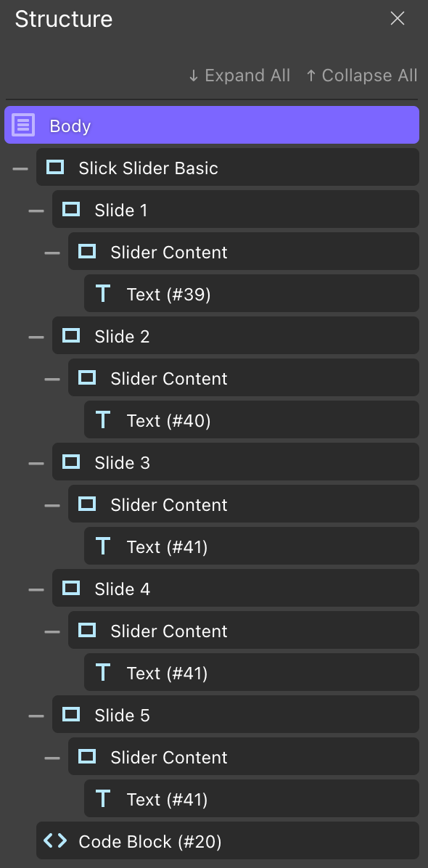This screenshot has height=868, width=428.
Task: Click the Expand All control
Action: 238,75
